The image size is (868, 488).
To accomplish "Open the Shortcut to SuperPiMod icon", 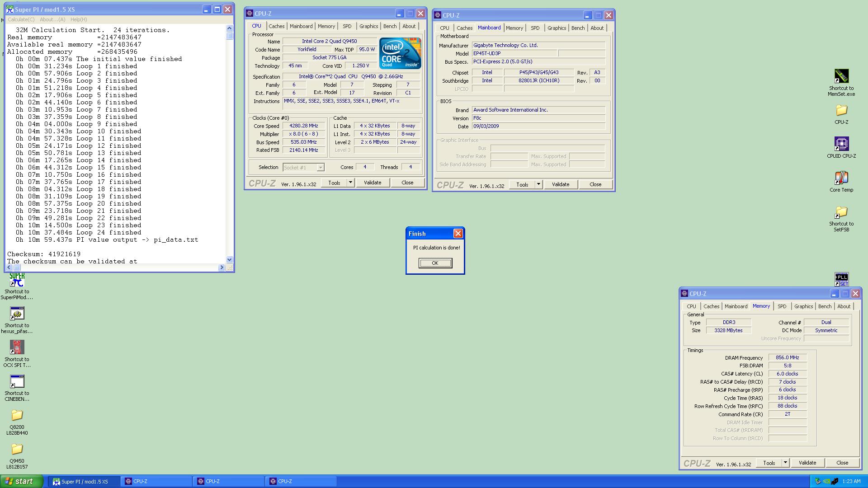I will [17, 280].
